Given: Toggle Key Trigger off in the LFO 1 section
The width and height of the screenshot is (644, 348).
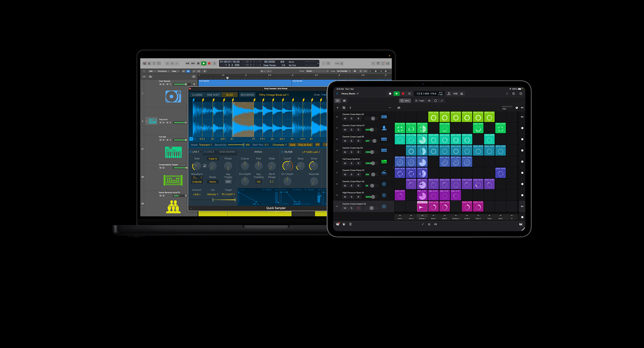Looking at the screenshot, I should tap(228, 182).
